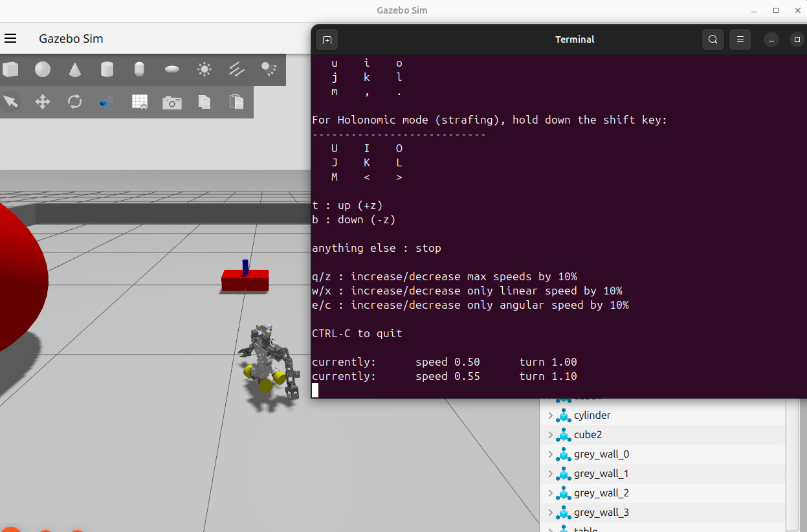Open a new terminal tab

point(327,39)
